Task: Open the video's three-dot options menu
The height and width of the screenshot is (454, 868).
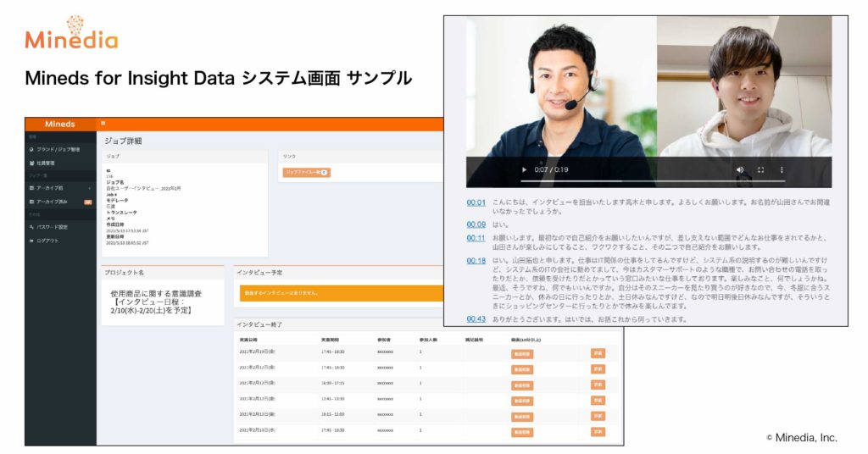Action: 782,169
